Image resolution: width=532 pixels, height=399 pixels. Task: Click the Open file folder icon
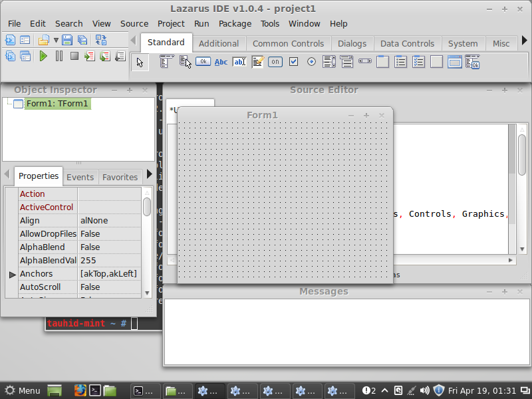click(x=43, y=41)
